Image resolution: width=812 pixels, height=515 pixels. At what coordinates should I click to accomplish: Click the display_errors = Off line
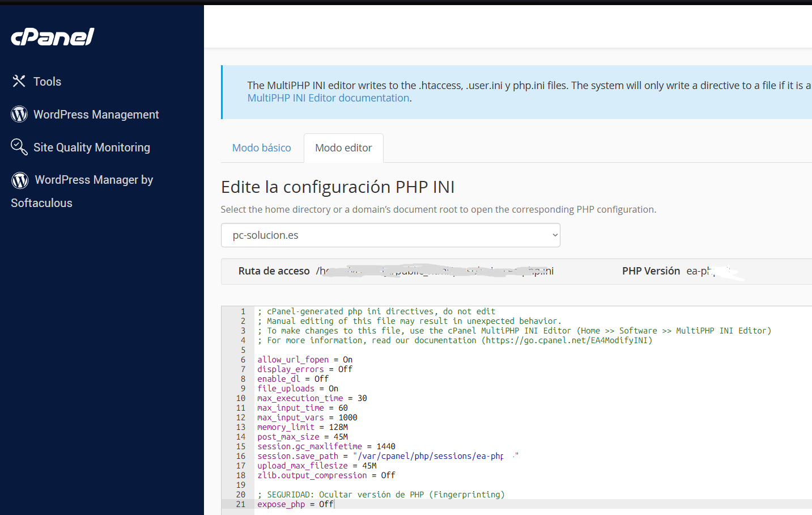(305, 369)
